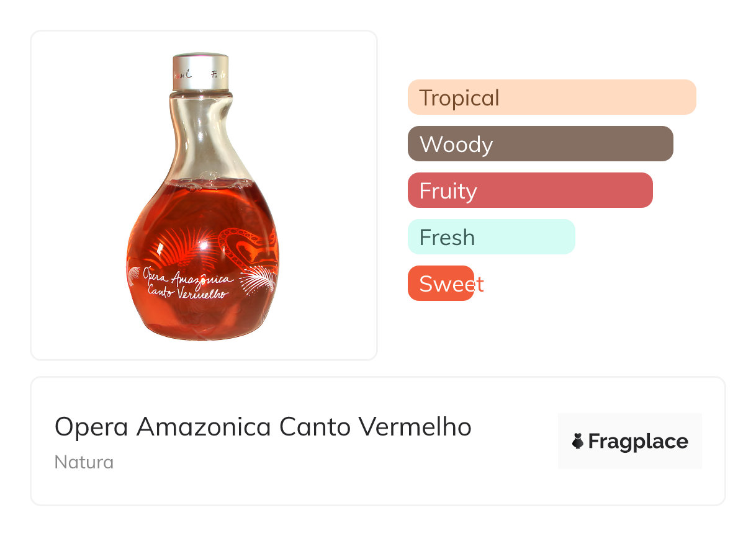Select the orange Sweet accord bar
This screenshot has height=536, width=756.
click(441, 284)
